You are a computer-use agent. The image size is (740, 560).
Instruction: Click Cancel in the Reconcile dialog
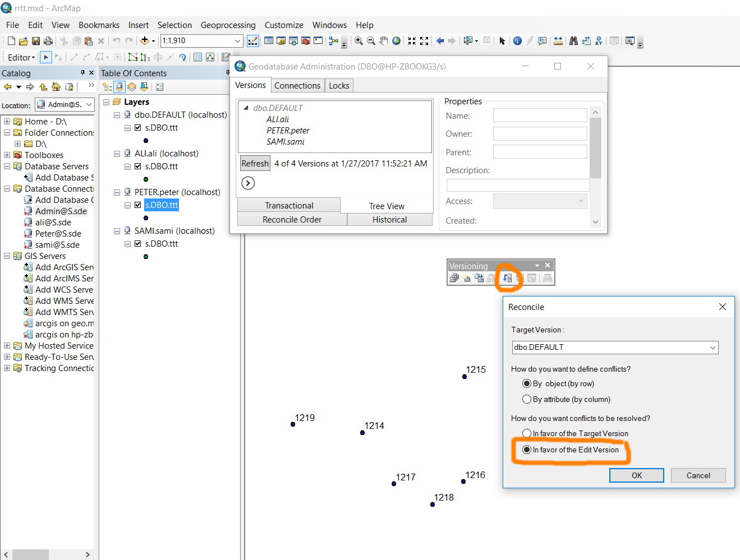(698, 475)
